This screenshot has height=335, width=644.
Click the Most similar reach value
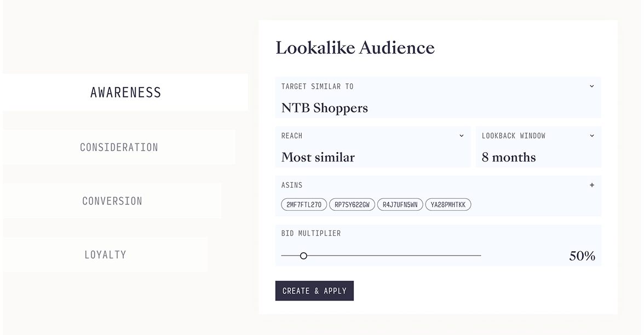(x=318, y=157)
